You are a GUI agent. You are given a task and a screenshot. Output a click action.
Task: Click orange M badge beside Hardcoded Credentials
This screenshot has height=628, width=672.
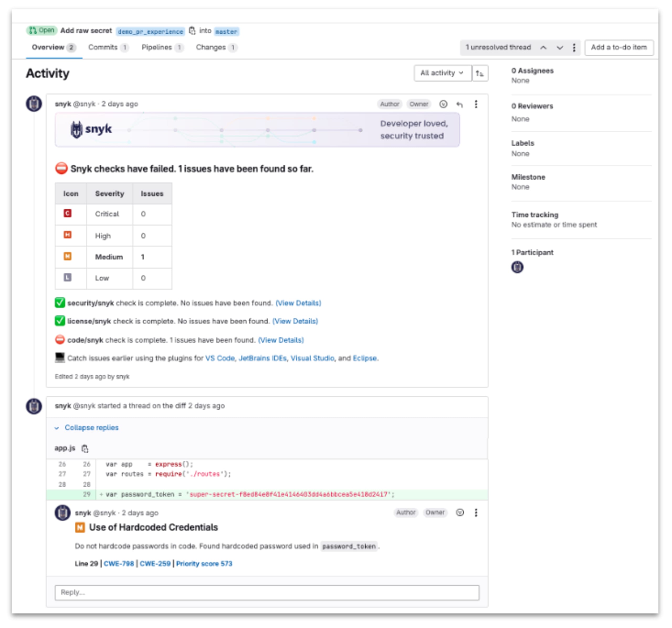(80, 527)
